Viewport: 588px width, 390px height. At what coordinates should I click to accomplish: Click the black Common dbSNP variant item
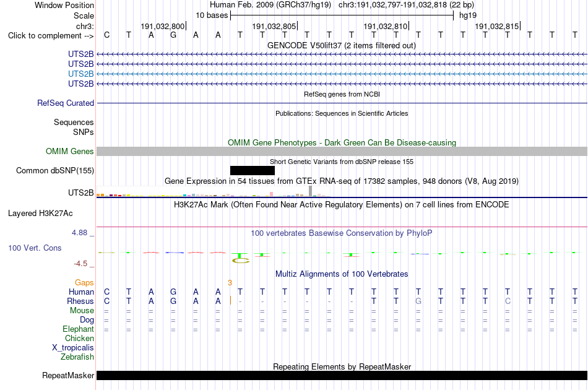point(253,171)
